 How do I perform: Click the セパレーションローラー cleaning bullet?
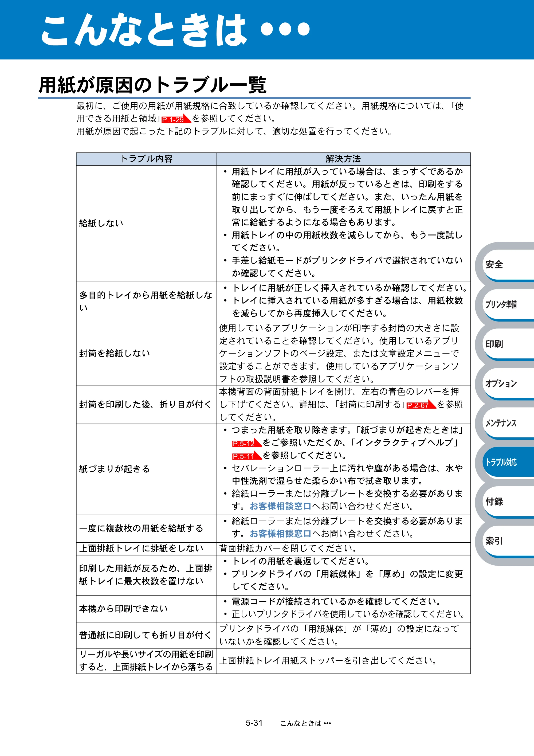[347, 475]
